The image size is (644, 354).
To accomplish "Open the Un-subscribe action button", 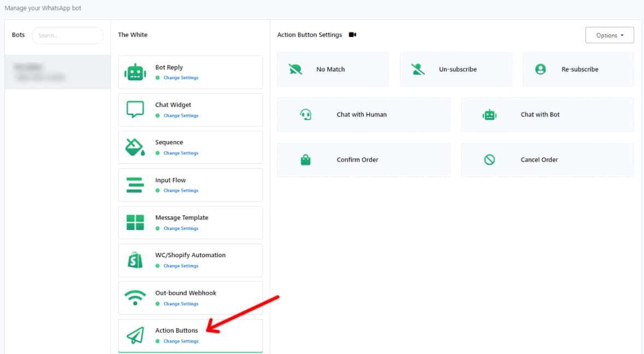I will pos(455,69).
